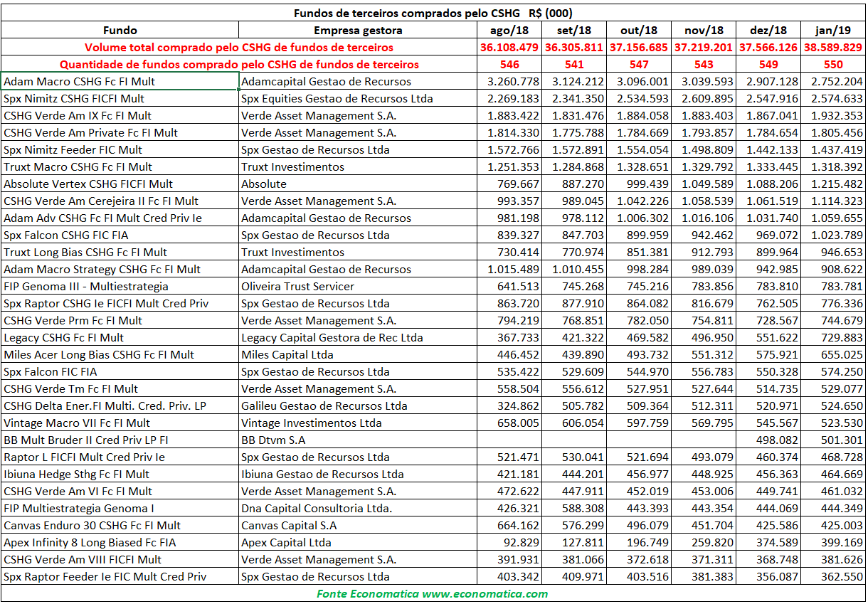The height and width of the screenshot is (604, 868).
Task: Select cell 'CSHG Delta Ener.FI Multi. Cred. Priv. LP'
Action: 120,406
